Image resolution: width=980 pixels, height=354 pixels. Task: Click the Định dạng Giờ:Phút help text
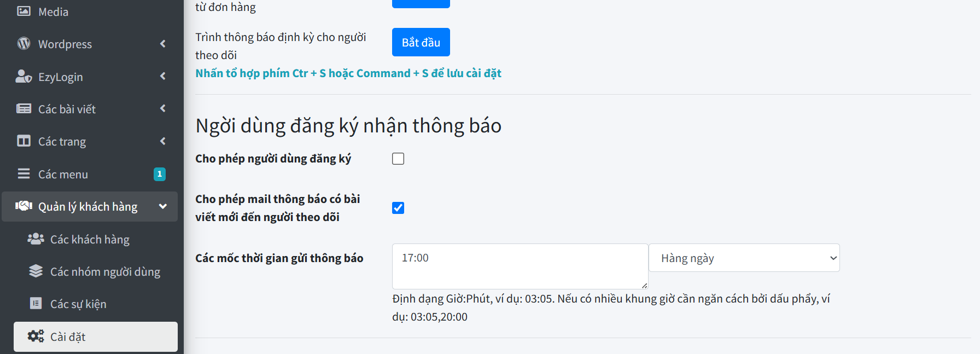tap(611, 307)
